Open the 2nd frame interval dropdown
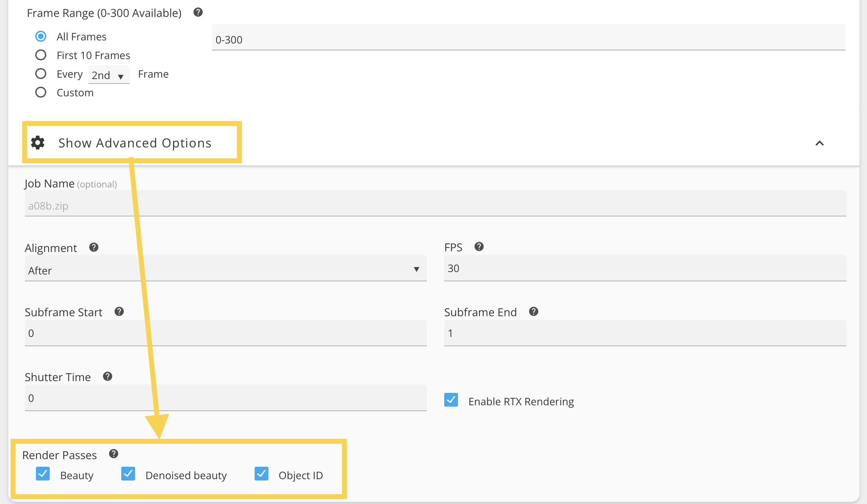The image size is (867, 504). pos(108,75)
